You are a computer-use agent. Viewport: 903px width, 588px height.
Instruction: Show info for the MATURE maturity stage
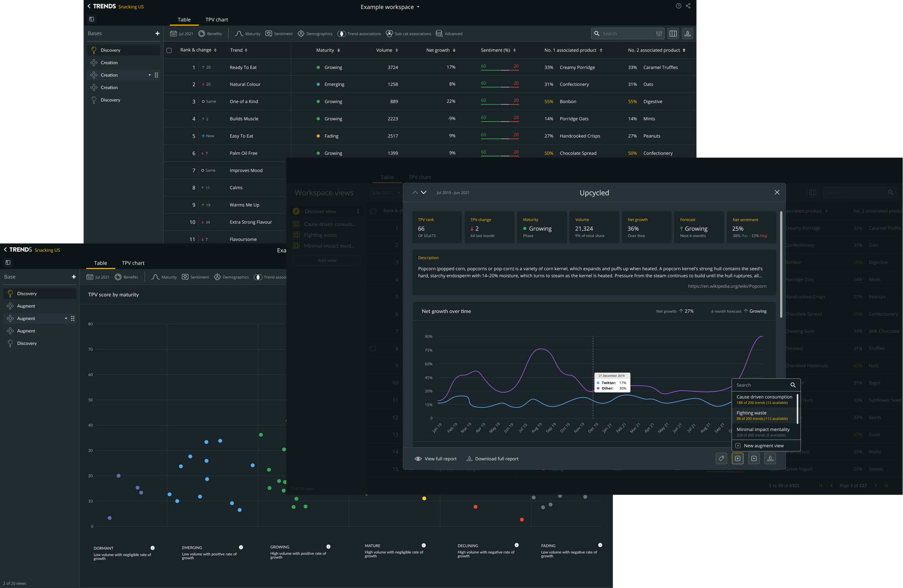click(x=424, y=545)
